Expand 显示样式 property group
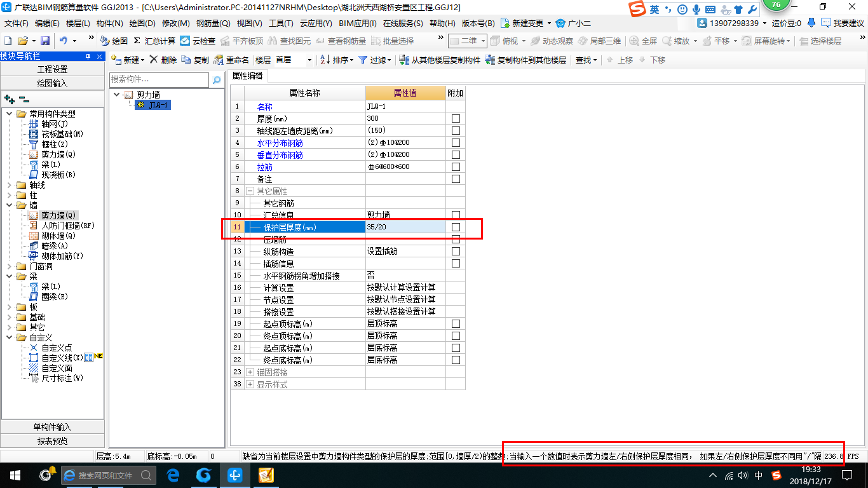The height and width of the screenshot is (488, 868). (250, 384)
